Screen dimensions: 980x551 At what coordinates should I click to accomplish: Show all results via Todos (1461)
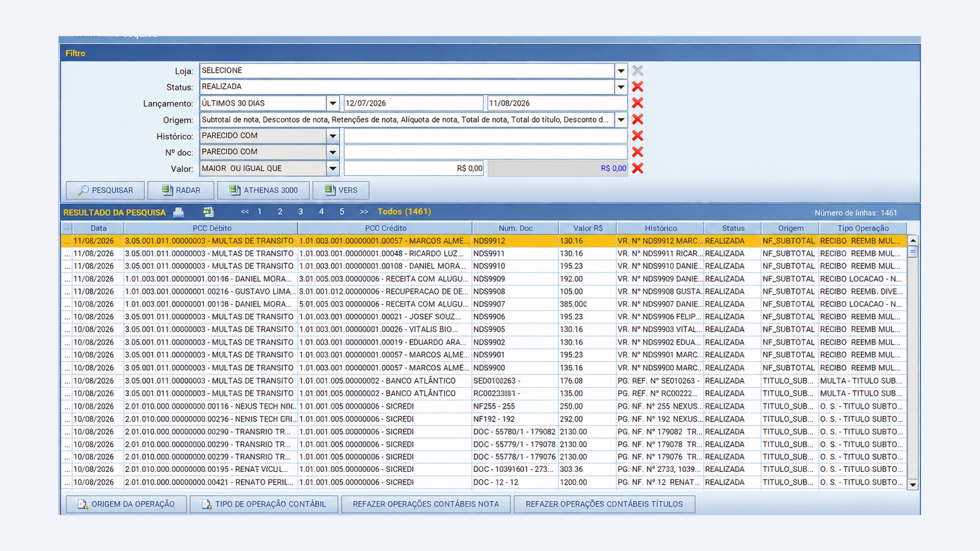pos(404,212)
